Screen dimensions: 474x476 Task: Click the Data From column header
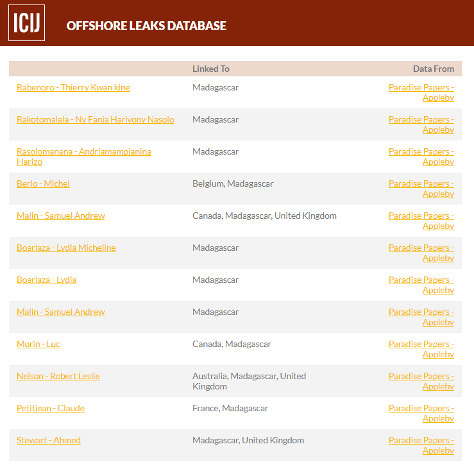(x=434, y=69)
